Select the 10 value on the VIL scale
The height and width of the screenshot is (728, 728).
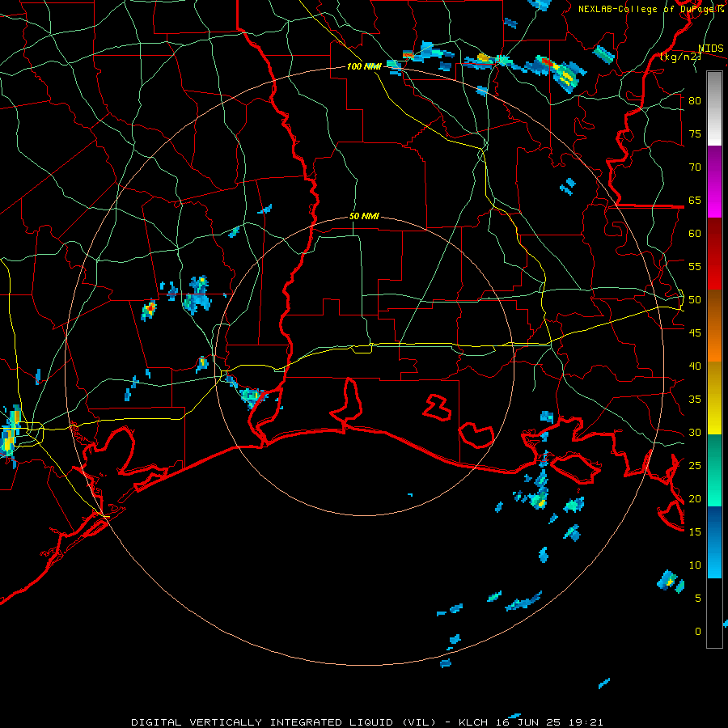pyautogui.click(x=695, y=565)
